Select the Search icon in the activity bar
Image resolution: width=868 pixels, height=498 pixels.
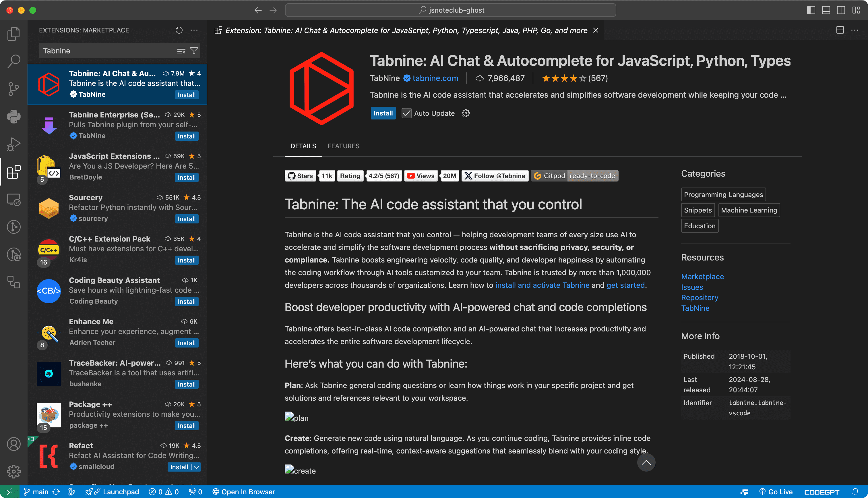click(x=14, y=61)
